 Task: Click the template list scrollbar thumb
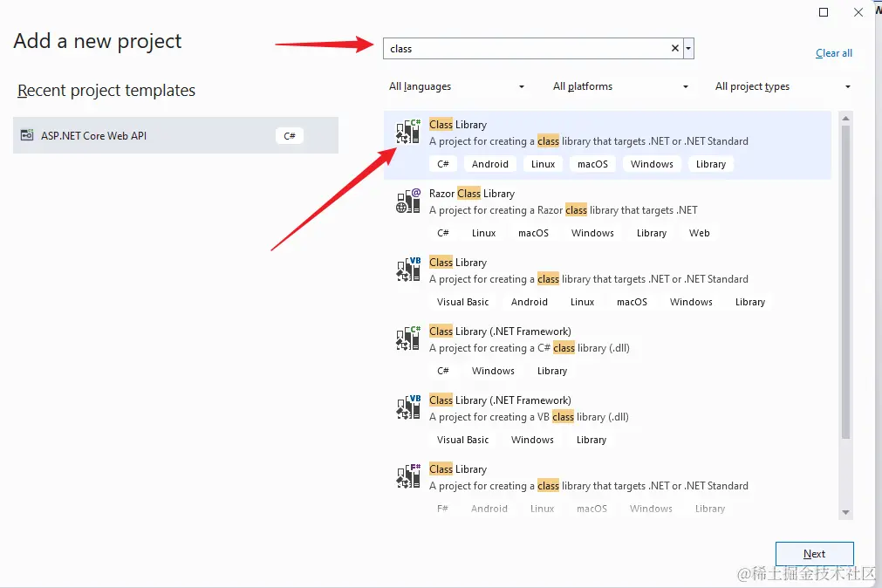pyautogui.click(x=845, y=282)
